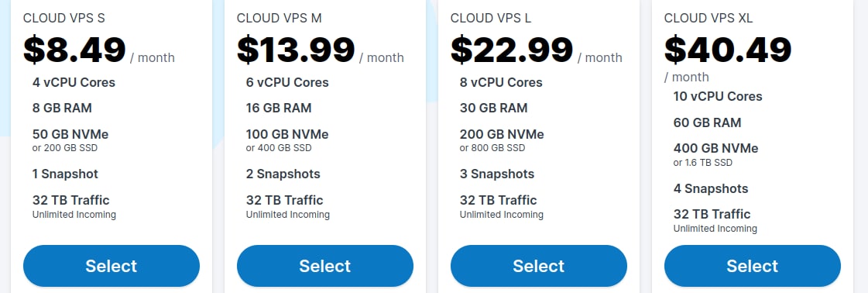Click the CLOUD VPS M heading
The image size is (868, 293).
click(x=279, y=19)
